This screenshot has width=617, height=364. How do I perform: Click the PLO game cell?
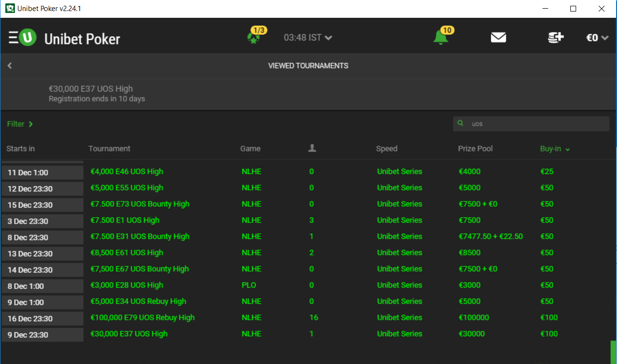tap(249, 285)
